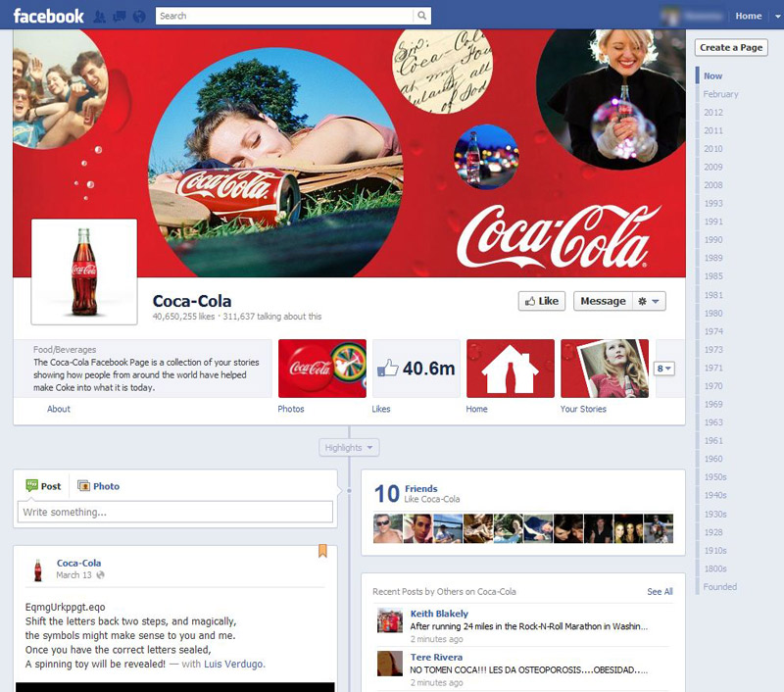Select the Post tab in composer
Image resolution: width=784 pixels, height=692 pixels.
coord(43,485)
